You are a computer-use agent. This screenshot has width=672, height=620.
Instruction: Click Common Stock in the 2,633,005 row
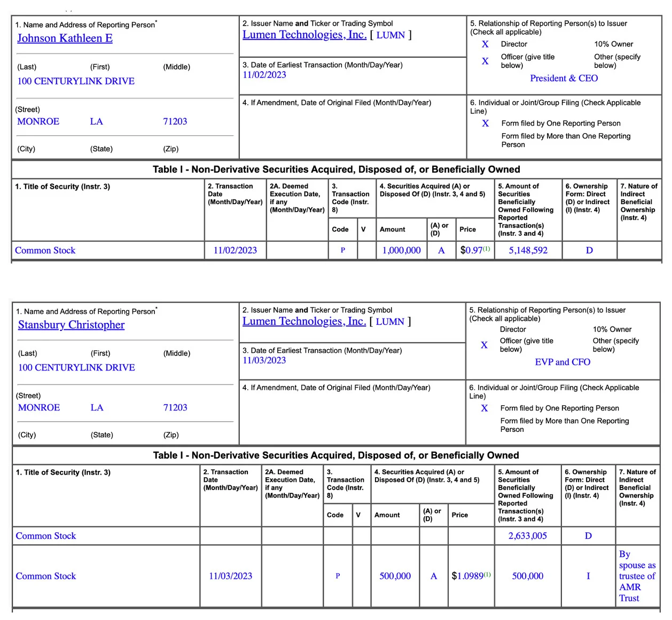(x=46, y=536)
